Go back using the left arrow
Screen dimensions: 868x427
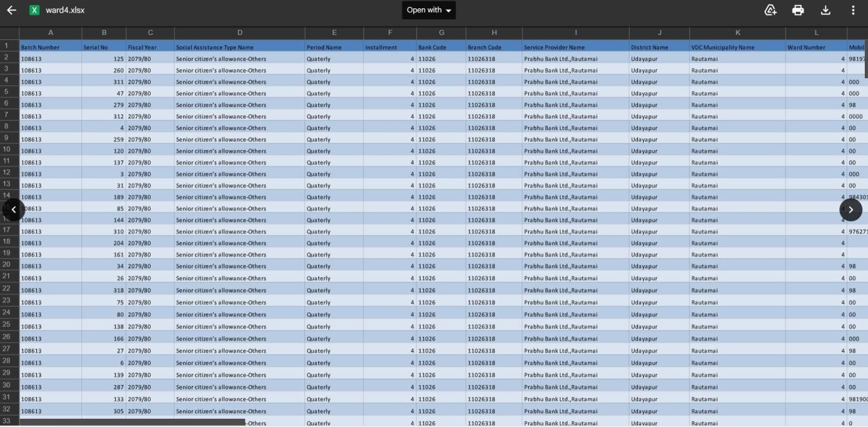(11, 10)
